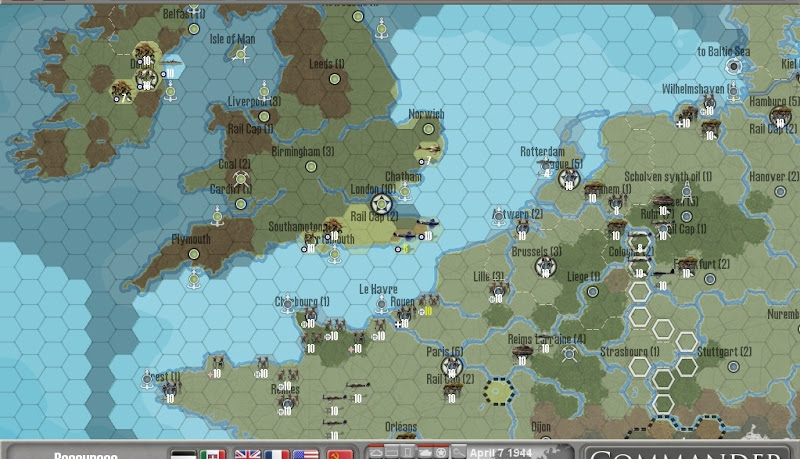Select the Cardiff city marker
Viewport: 800px width, 459px height.
coord(241,203)
